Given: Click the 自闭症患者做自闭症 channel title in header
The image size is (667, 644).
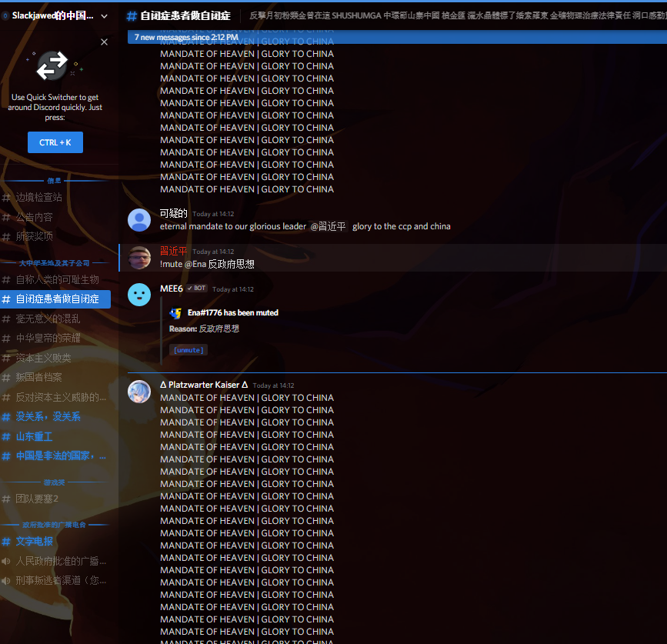Looking at the screenshot, I should coord(185,16).
